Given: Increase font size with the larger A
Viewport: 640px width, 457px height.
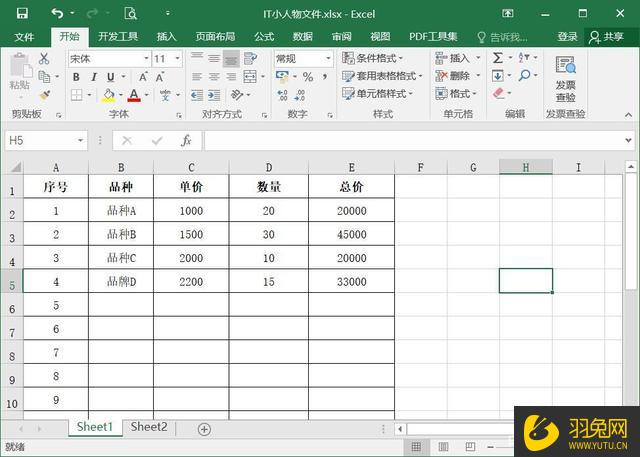Looking at the screenshot, I should [x=143, y=77].
